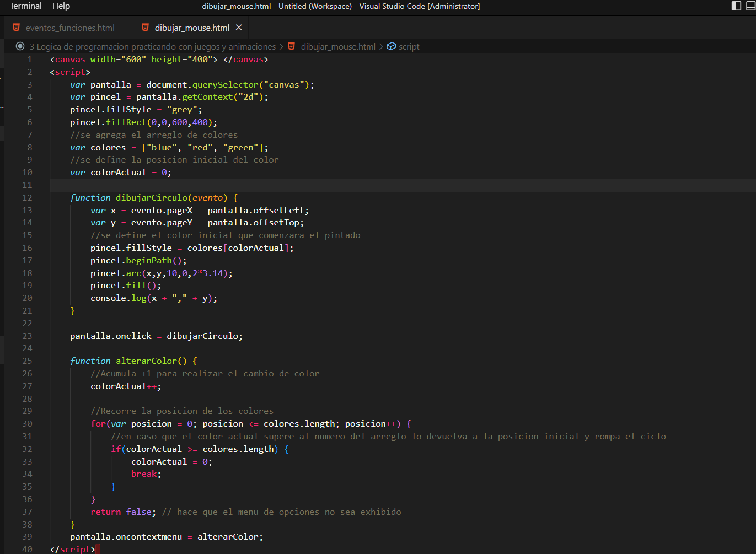The image size is (756, 554).
Task: Click line number 25 in the gutter
Action: tap(27, 361)
